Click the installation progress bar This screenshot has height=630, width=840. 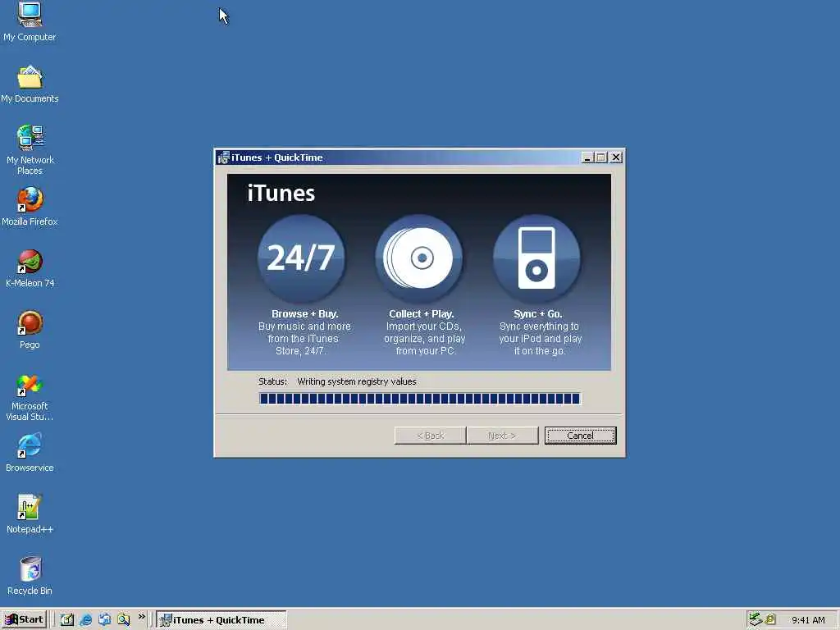pyautogui.click(x=419, y=399)
